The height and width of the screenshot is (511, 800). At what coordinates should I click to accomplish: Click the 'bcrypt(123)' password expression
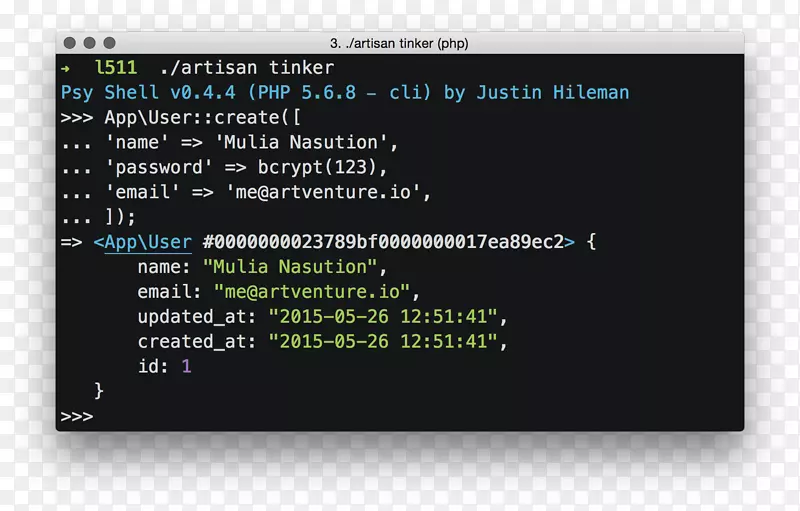[x=317, y=167]
